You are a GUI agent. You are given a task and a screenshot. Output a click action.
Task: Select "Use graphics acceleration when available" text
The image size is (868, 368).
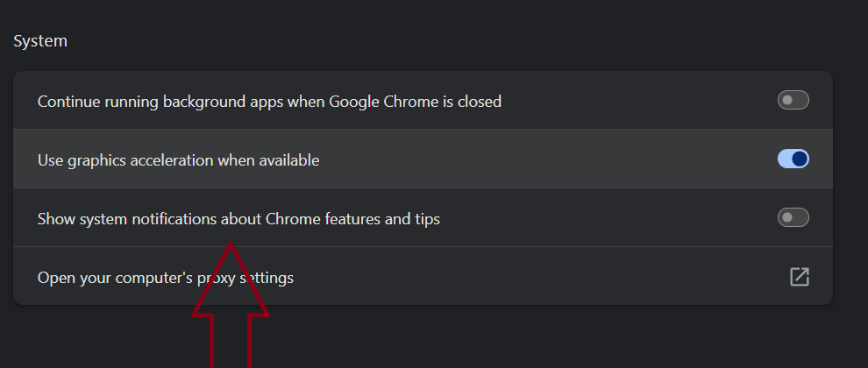point(178,160)
